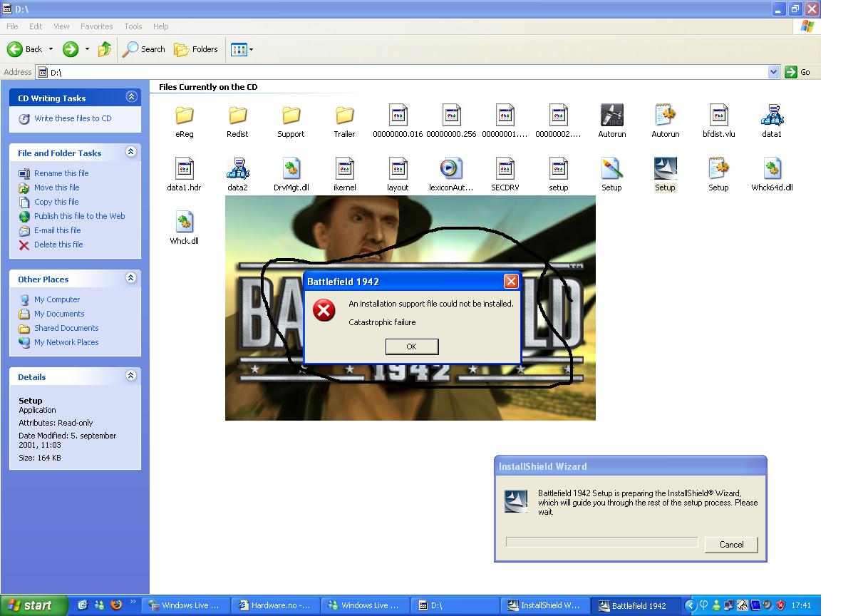The width and height of the screenshot is (868, 616).
Task: Select the lexiconAut... media file icon
Action: (451, 168)
